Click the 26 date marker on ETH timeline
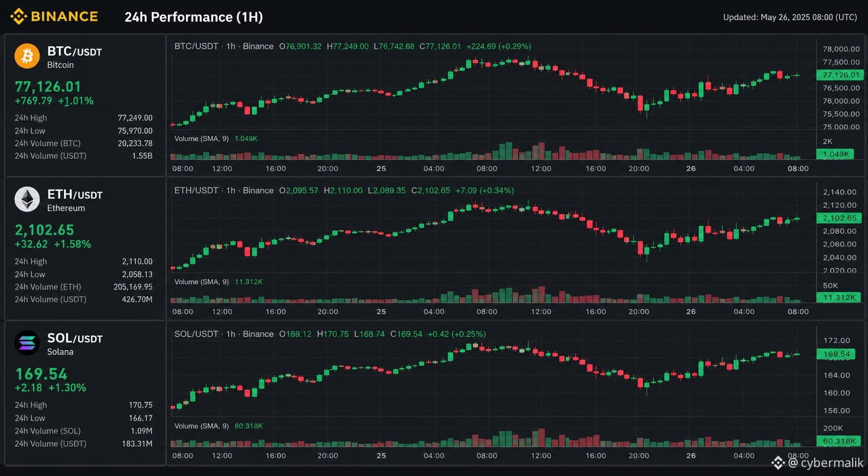 (x=691, y=312)
